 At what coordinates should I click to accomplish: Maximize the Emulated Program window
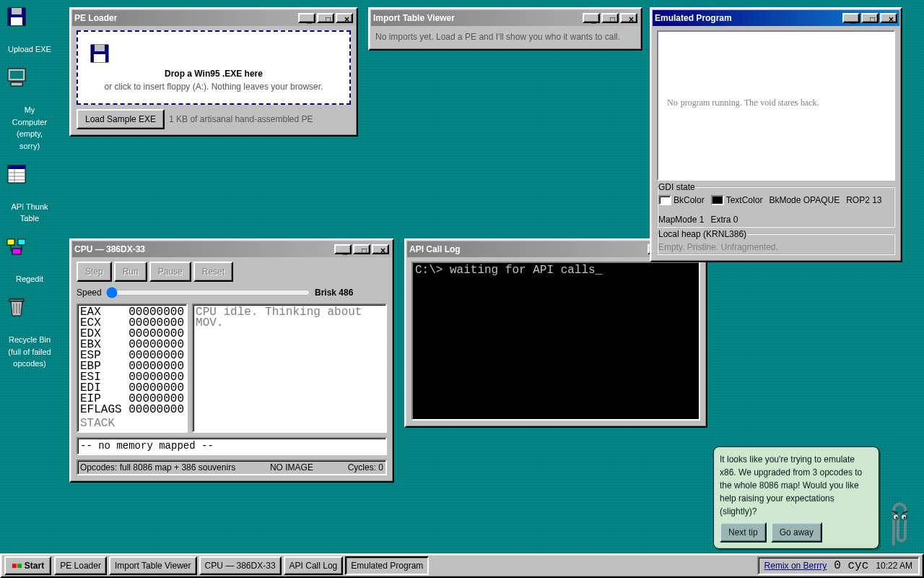870,18
